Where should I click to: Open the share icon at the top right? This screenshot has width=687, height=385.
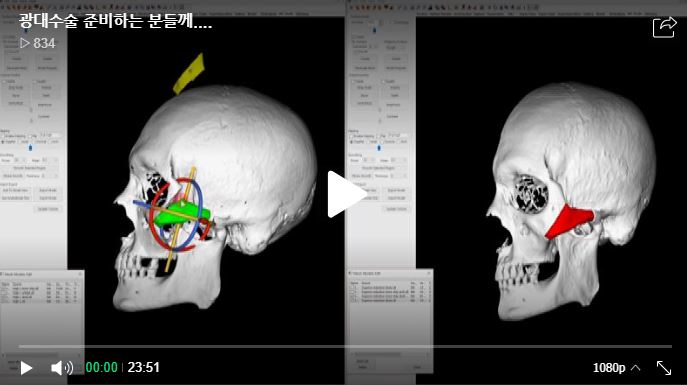pyautogui.click(x=664, y=28)
